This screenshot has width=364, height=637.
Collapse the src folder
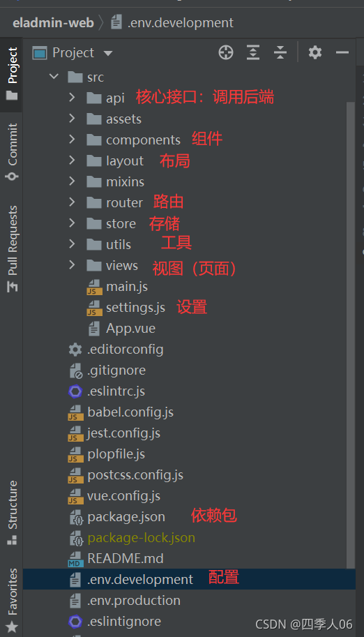(x=54, y=76)
